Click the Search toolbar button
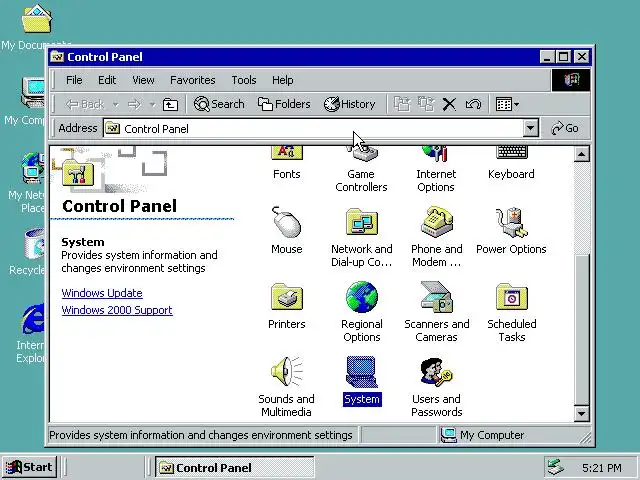The width and height of the screenshot is (640, 480). tap(219, 104)
